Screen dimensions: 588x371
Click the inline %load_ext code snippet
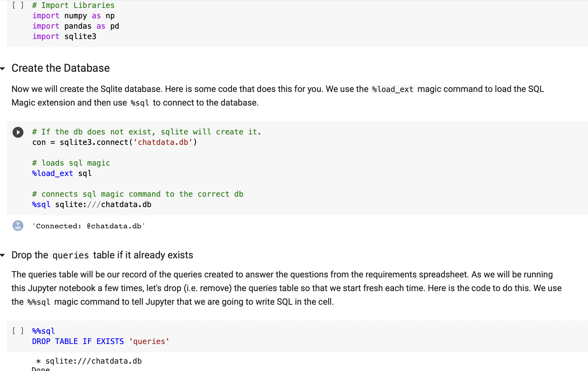coord(393,89)
